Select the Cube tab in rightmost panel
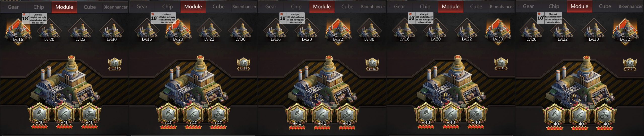Image resolution: width=644 pixels, height=136 pixels. pos(605,6)
